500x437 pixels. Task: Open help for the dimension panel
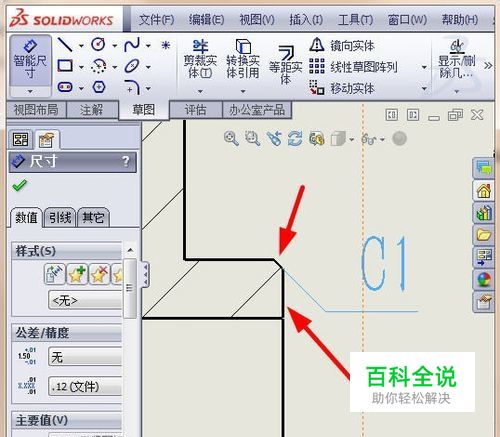pos(126,162)
